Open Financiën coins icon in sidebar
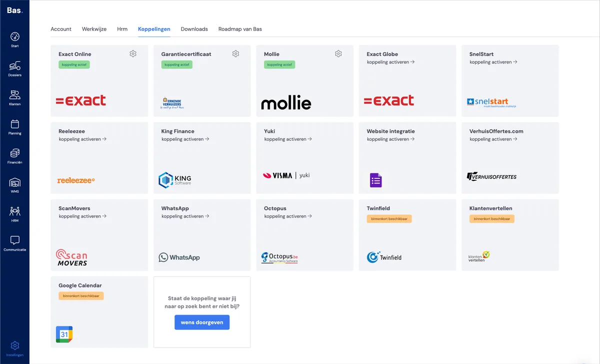The image size is (600, 364). (x=14, y=153)
